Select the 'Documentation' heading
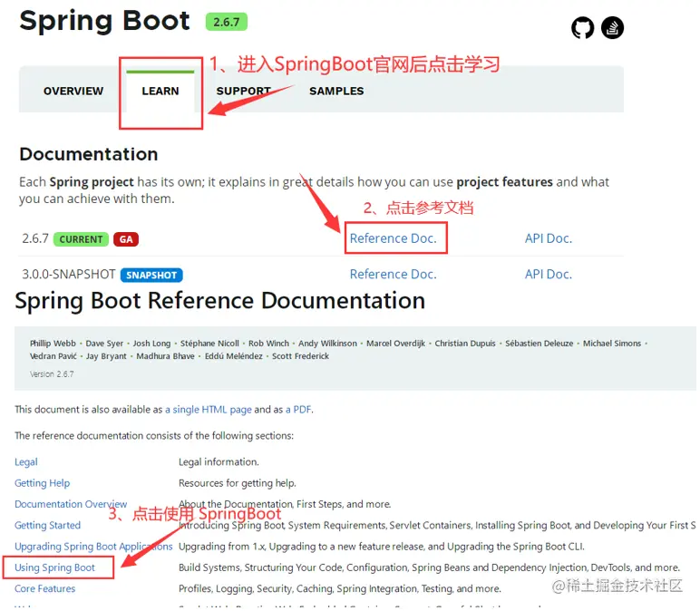This screenshot has width=700, height=611. (x=88, y=154)
